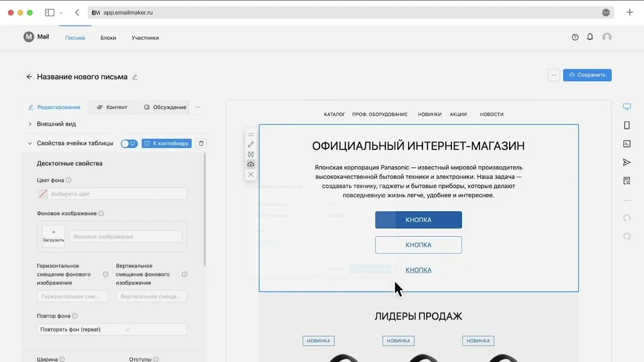Open Блоки in top navigation
Image resolution: width=644 pixels, height=362 pixels.
[x=108, y=38]
